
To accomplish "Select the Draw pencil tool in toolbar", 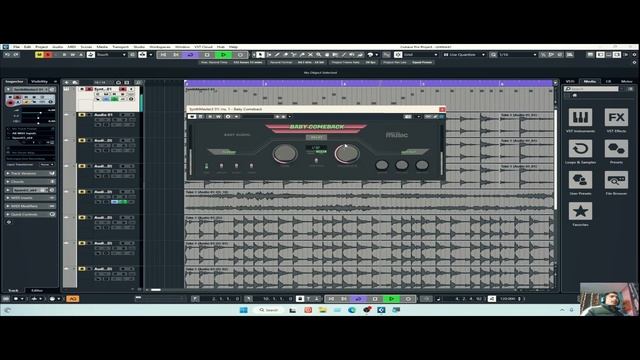I will pyautogui.click(x=277, y=55).
